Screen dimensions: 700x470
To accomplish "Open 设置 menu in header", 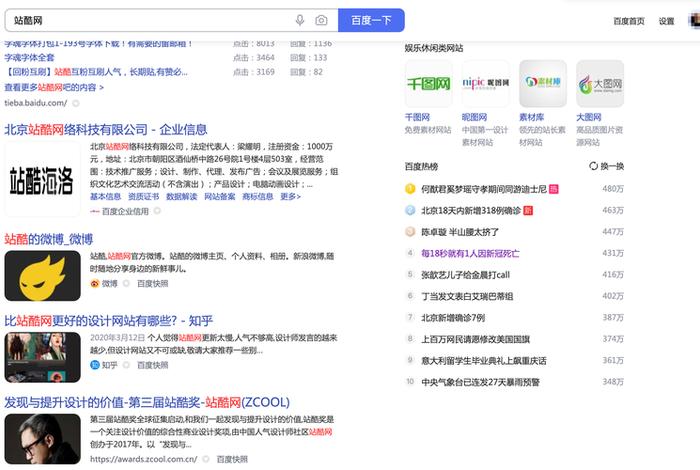I will 666,21.
